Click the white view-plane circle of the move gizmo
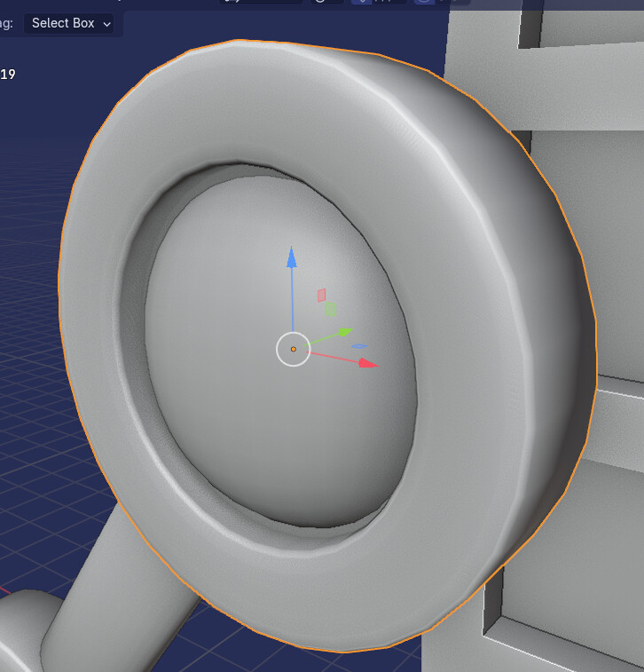The width and height of the screenshot is (644, 672). pos(294,349)
